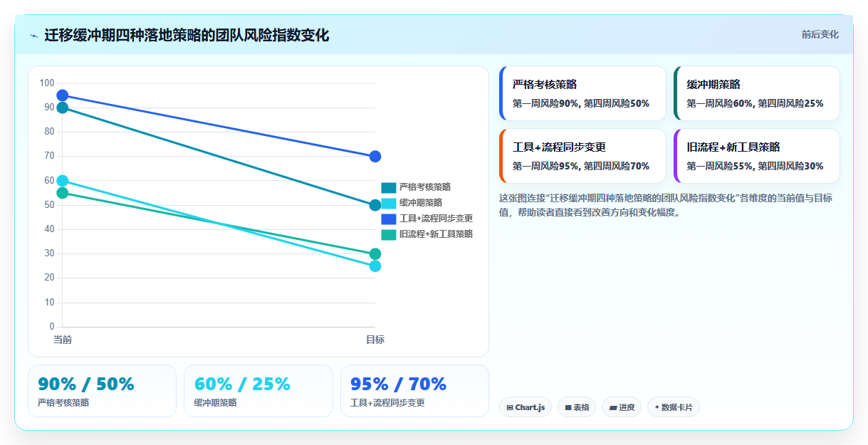Click the 当前 x-axis label
The width and height of the screenshot is (868, 445).
click(63, 340)
